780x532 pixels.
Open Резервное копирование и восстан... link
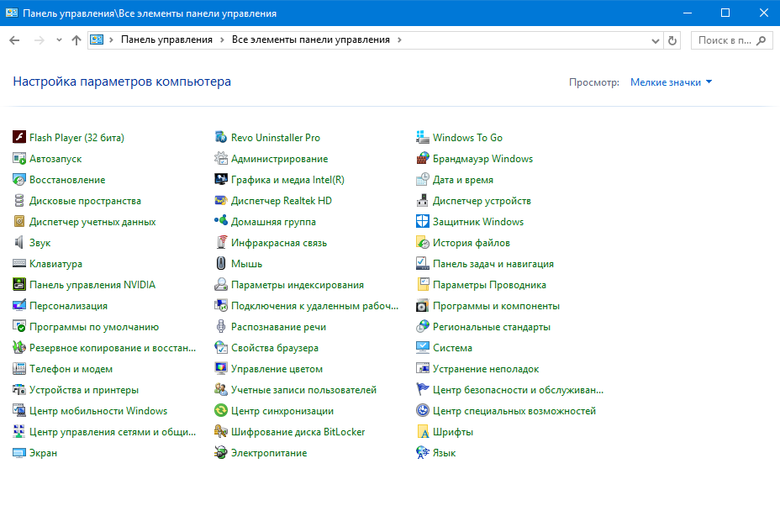click(113, 348)
